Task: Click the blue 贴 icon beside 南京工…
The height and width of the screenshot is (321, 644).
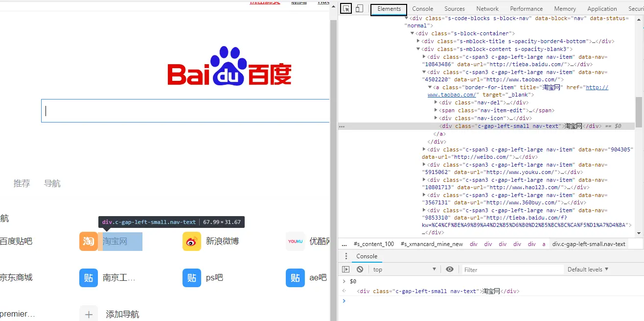Action: pos(89,277)
